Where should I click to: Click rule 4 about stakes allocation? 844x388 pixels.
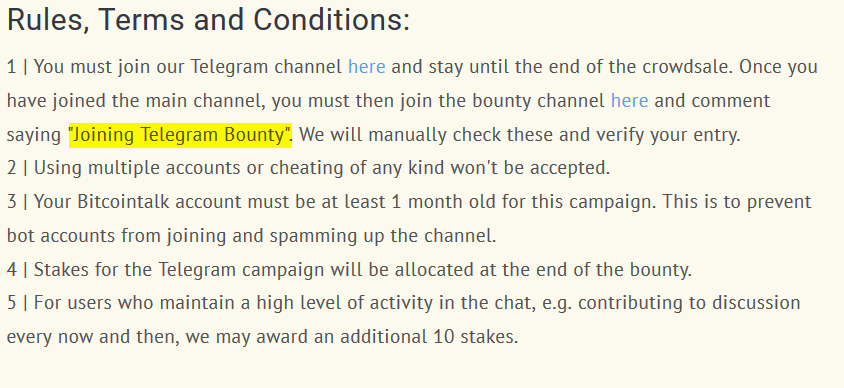point(349,269)
